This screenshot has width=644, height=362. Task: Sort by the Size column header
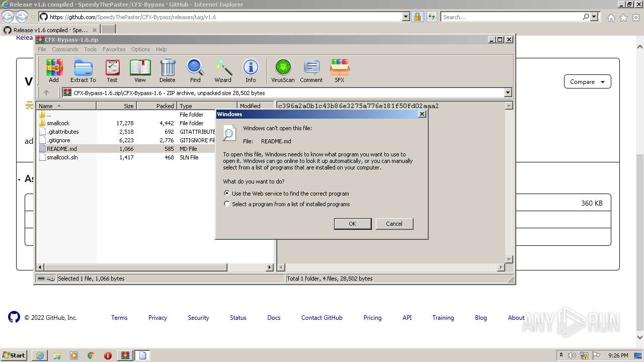point(116,106)
